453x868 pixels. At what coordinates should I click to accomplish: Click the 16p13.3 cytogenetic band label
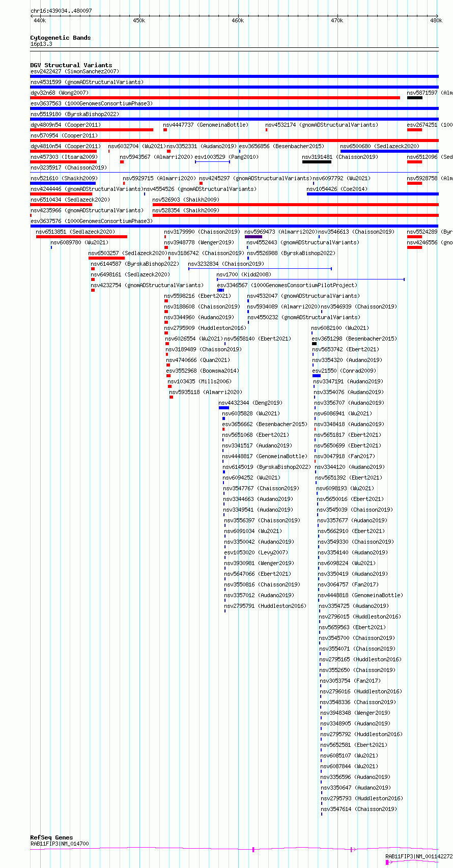[41, 44]
